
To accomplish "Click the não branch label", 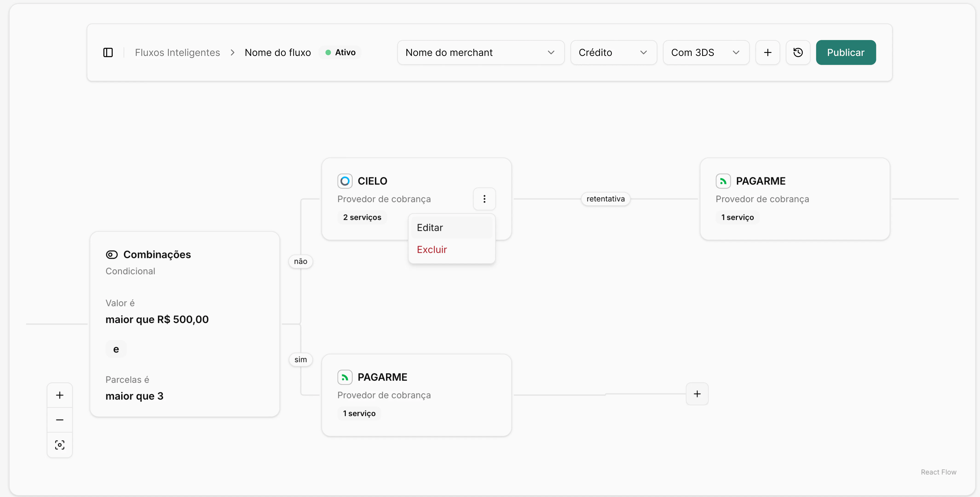I will (x=300, y=261).
